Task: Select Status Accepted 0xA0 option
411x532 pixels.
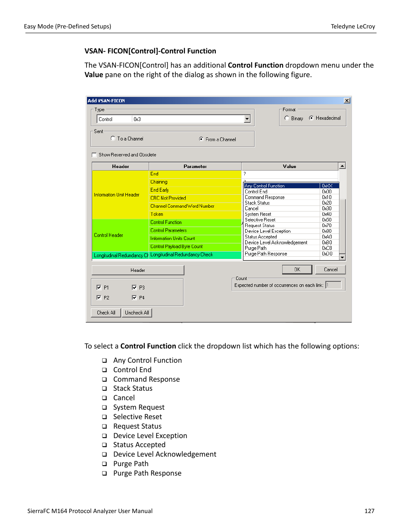Action: [x=291, y=236]
